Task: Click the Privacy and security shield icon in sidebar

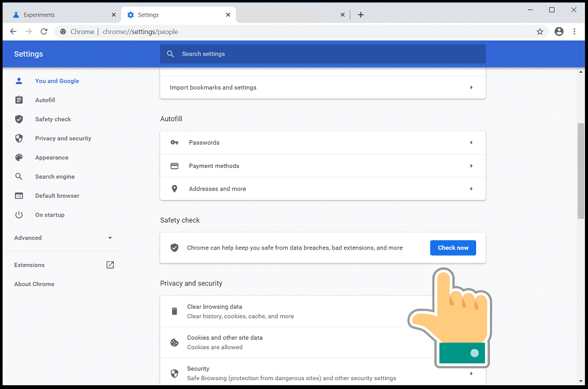Action: coord(19,138)
